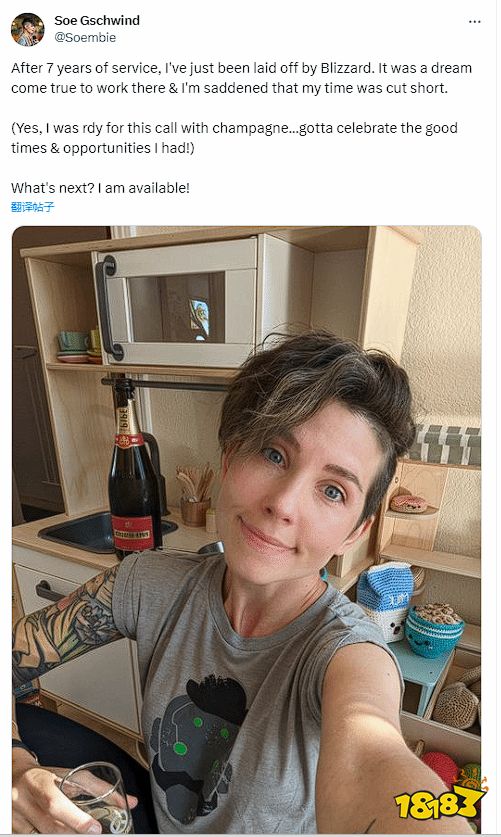Open the three-dot more options menu
Image resolution: width=501 pixels, height=837 pixels.
pyautogui.click(x=474, y=22)
